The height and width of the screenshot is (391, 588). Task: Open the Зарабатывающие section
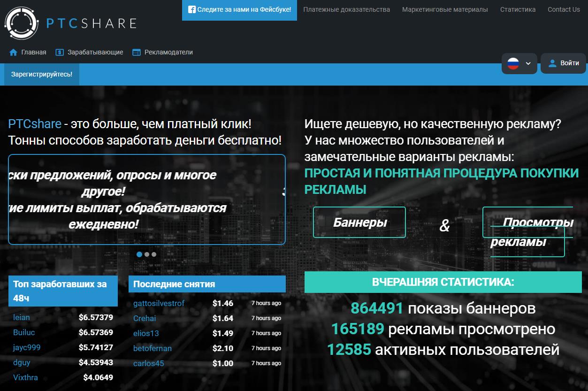pos(89,53)
